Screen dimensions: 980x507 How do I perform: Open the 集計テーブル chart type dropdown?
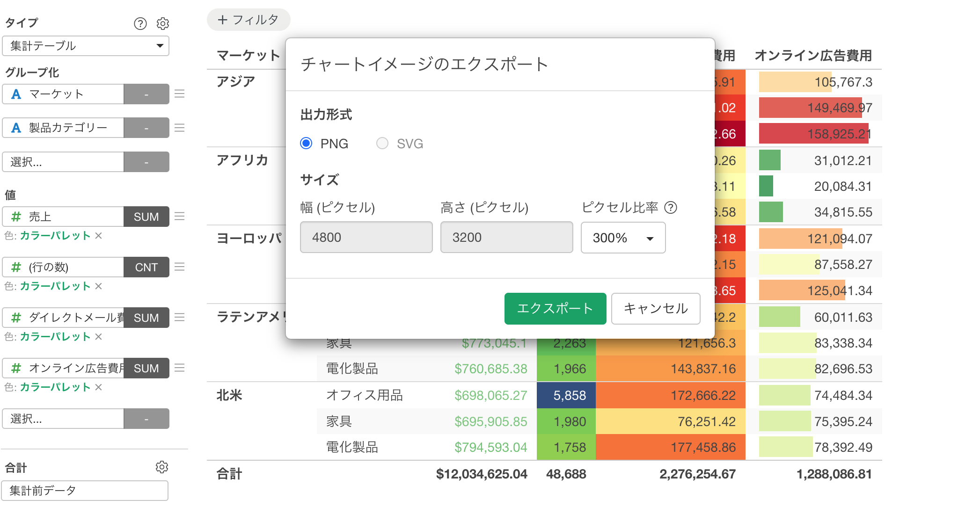pyautogui.click(x=86, y=46)
